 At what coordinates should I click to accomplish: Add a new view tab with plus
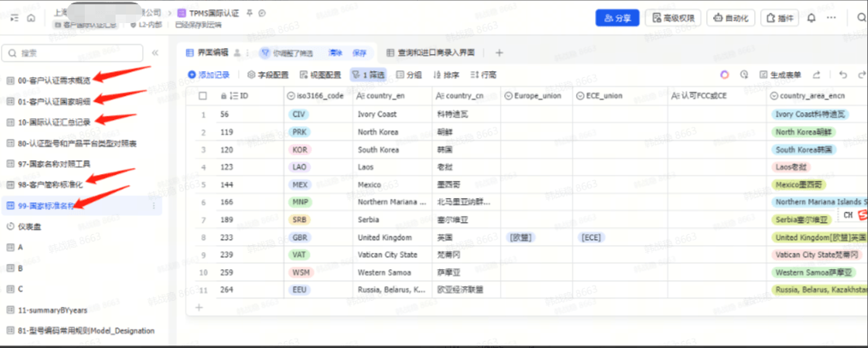pyautogui.click(x=499, y=53)
